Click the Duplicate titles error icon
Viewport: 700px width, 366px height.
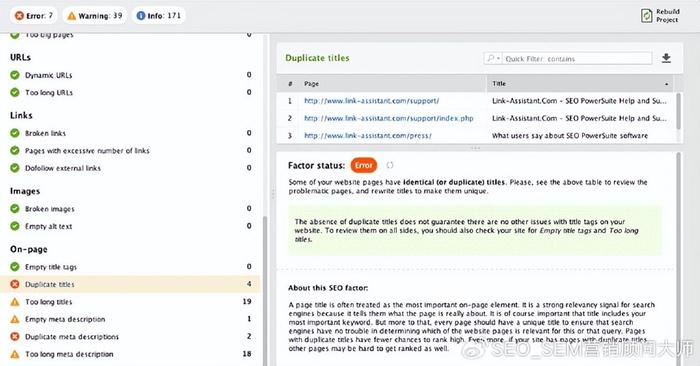point(15,284)
